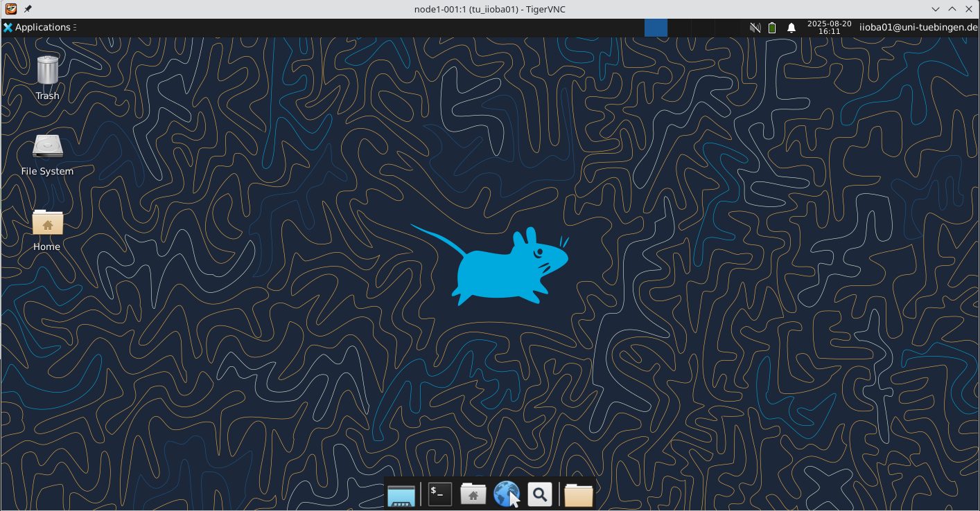This screenshot has width=980, height=511.
Task: Select the Home folder desktop icon
Action: 47,231
